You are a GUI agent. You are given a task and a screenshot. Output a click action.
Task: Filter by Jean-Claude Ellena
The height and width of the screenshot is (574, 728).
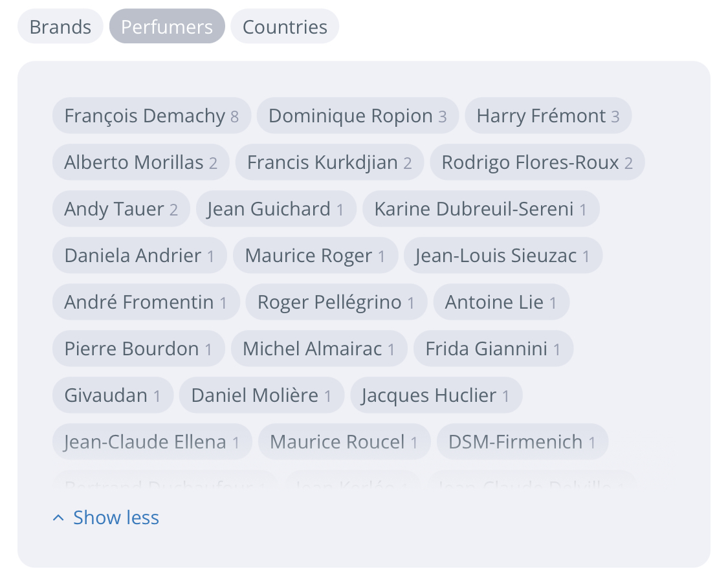coord(152,441)
